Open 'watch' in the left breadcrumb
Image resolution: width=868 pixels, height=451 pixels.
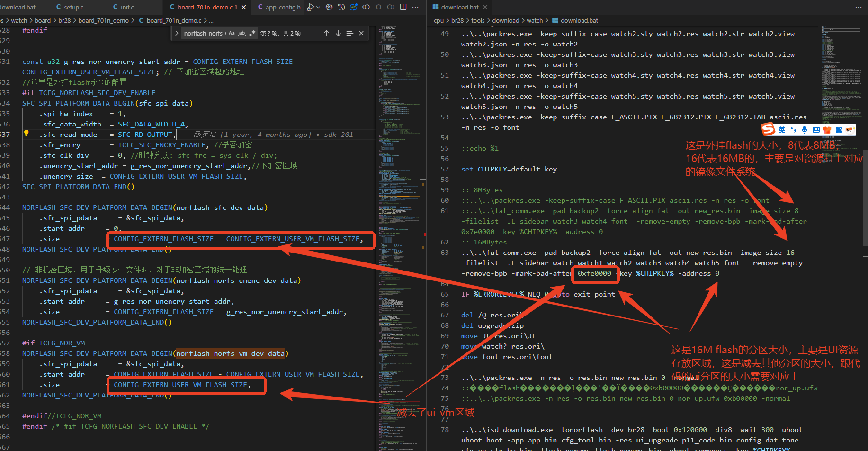[x=19, y=20]
